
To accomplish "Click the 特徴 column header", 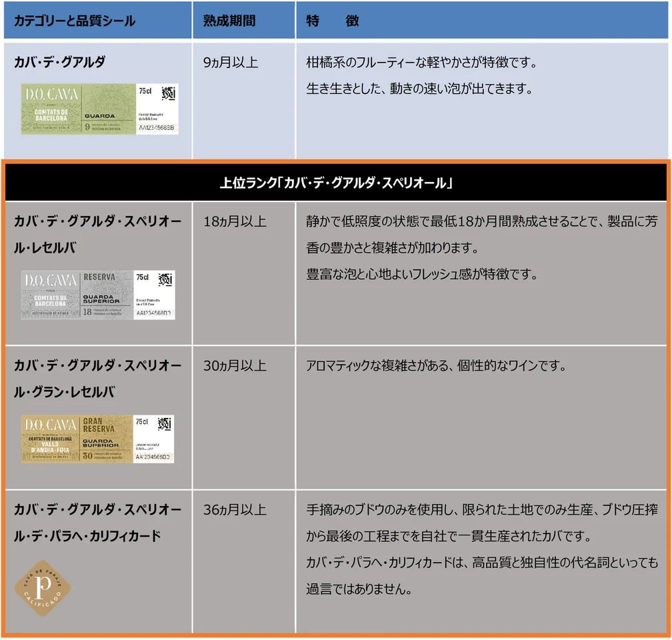I will [x=333, y=21].
